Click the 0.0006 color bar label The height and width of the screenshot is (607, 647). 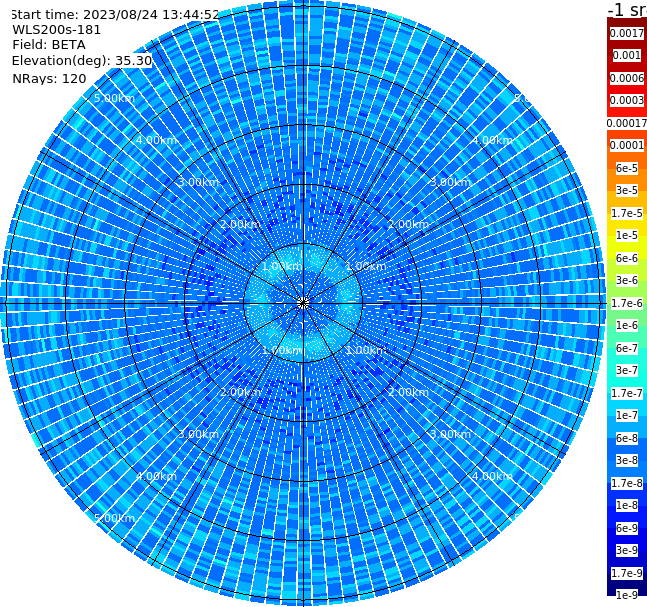point(627,78)
